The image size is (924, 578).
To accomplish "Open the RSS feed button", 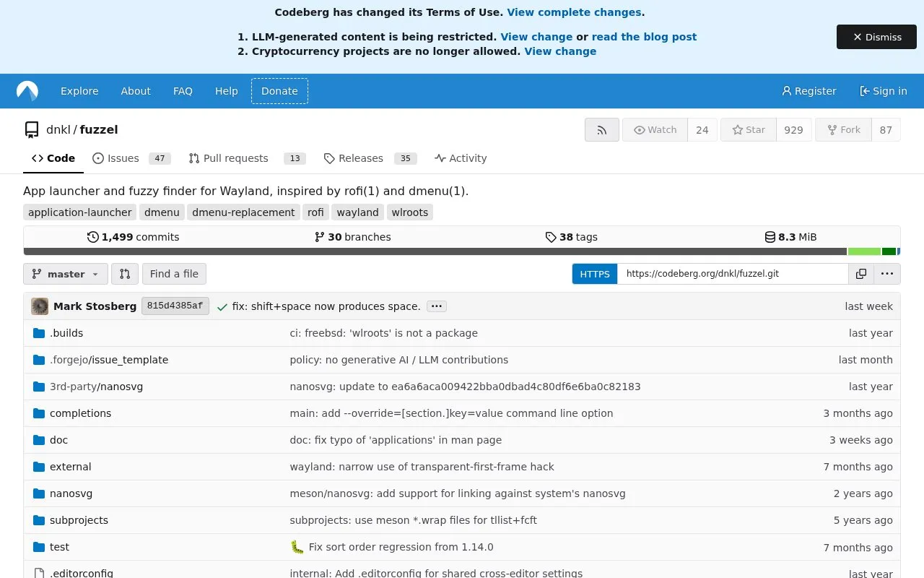I will [602, 130].
